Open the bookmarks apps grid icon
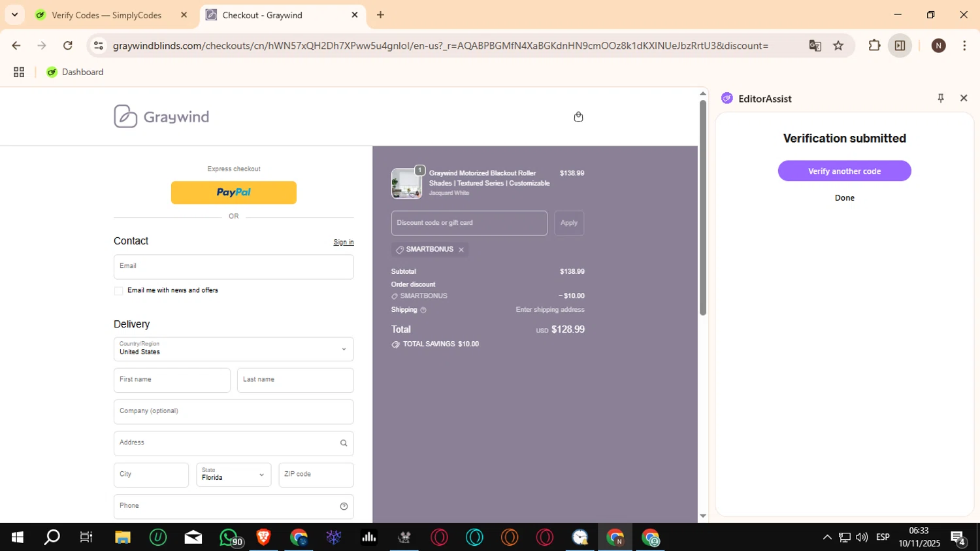Image resolution: width=980 pixels, height=551 pixels. coord(19,72)
